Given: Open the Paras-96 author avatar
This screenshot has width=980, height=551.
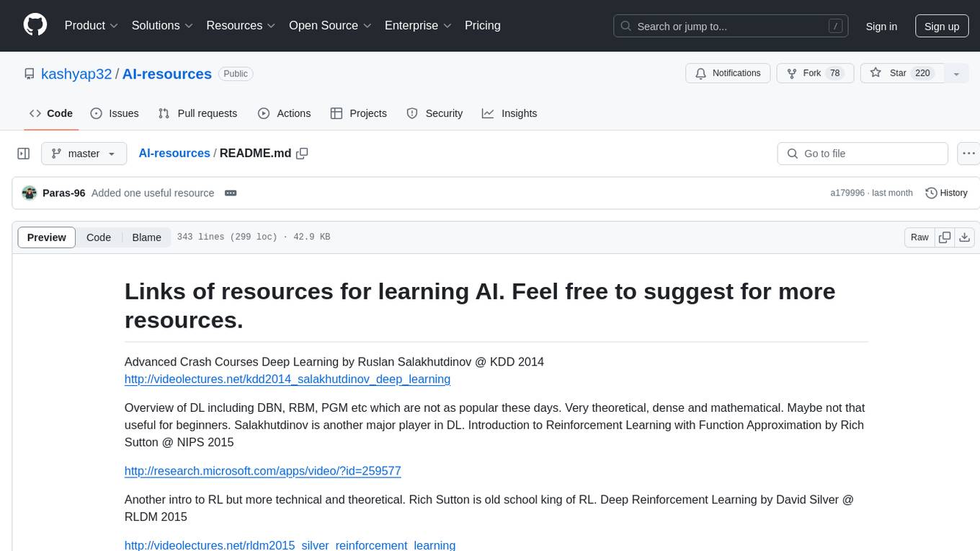Looking at the screenshot, I should click(30, 193).
